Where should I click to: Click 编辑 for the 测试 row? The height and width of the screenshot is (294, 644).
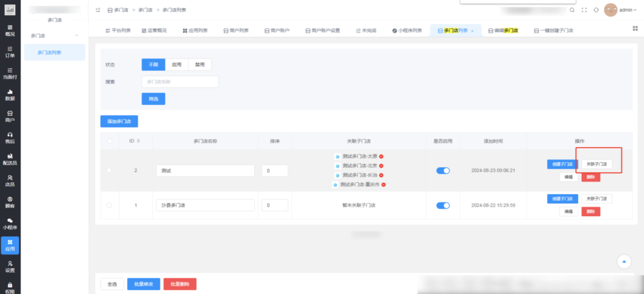pos(569,177)
